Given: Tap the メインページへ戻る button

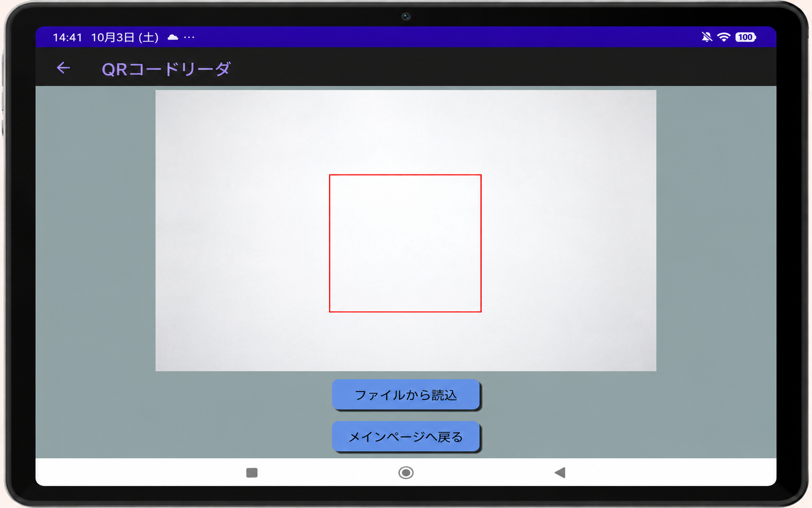Looking at the screenshot, I should point(405,437).
